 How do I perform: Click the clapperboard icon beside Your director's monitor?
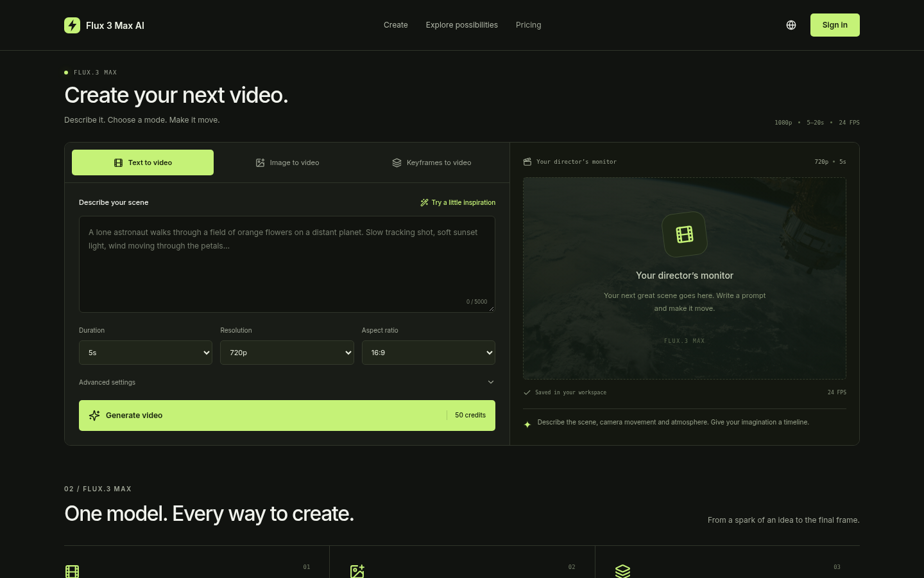tap(527, 162)
